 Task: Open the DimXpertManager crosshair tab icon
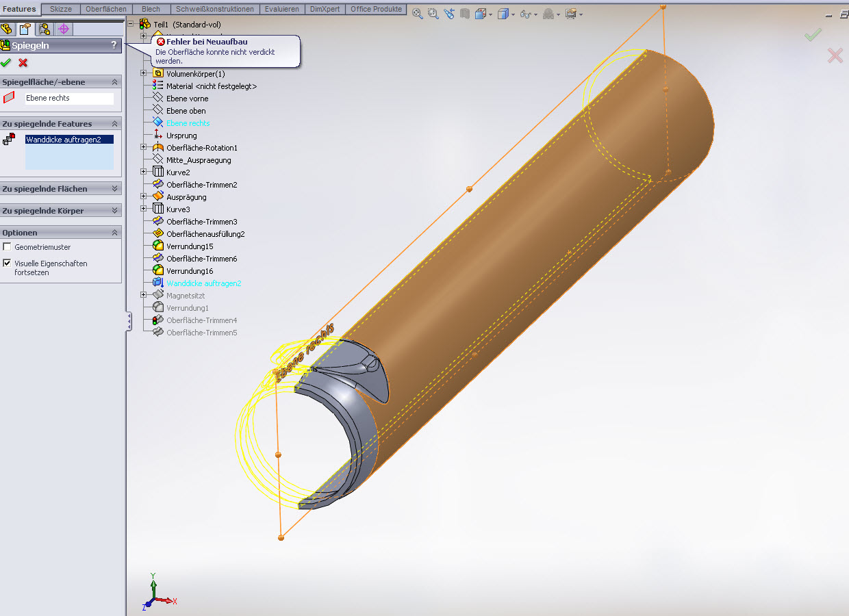(64, 29)
